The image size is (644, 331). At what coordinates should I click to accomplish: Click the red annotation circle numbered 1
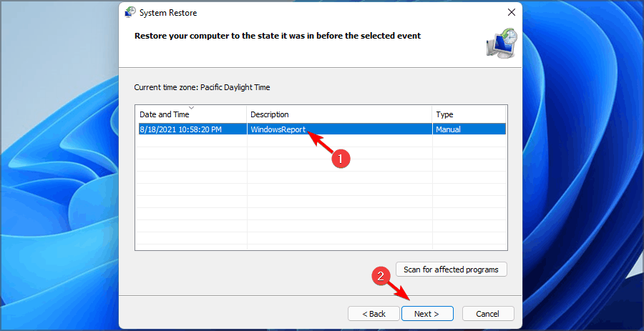(343, 159)
